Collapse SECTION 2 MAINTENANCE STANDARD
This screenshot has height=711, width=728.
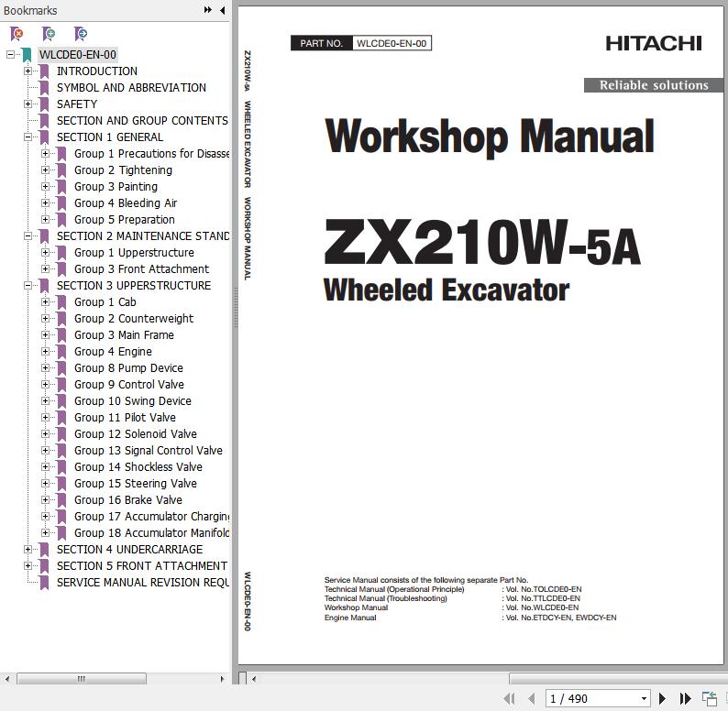point(28,235)
